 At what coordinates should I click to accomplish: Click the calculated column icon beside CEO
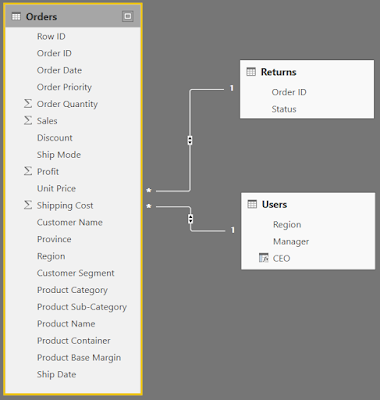[x=263, y=258]
